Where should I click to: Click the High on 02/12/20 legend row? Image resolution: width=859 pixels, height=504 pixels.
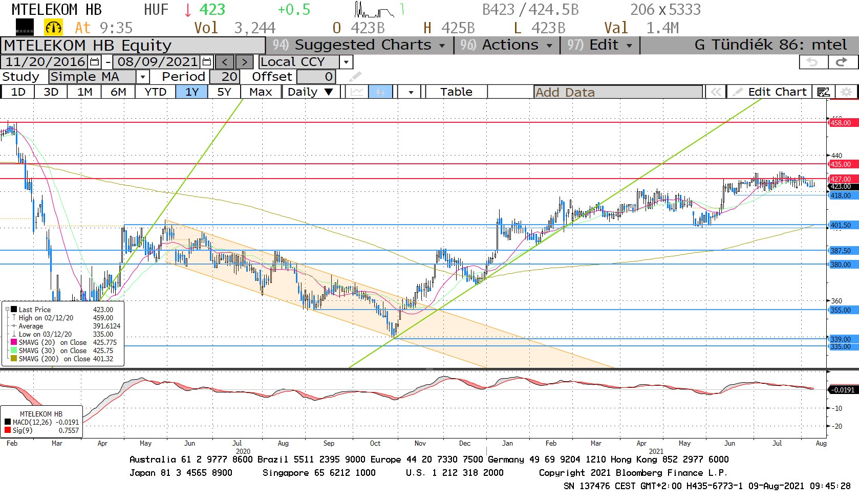(66, 318)
